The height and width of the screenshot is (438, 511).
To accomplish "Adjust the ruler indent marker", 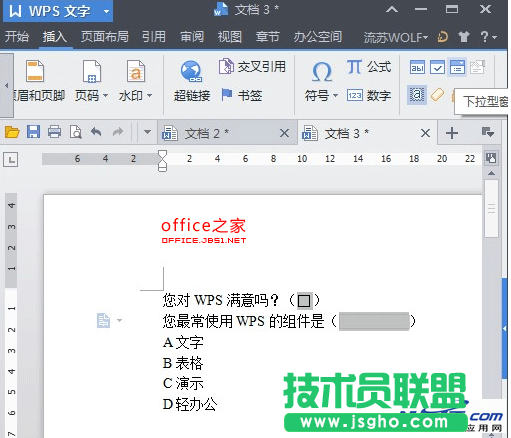I will (162, 161).
